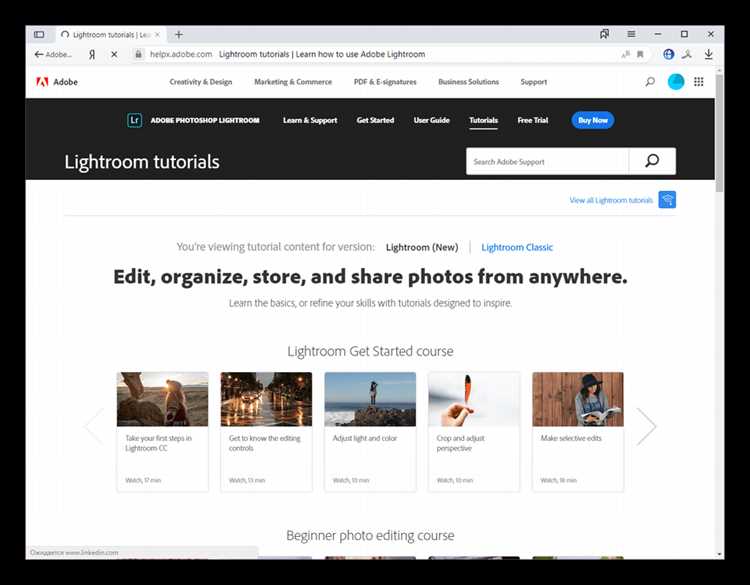Click the blue globe extension icon
750x585 pixels.
(x=669, y=54)
